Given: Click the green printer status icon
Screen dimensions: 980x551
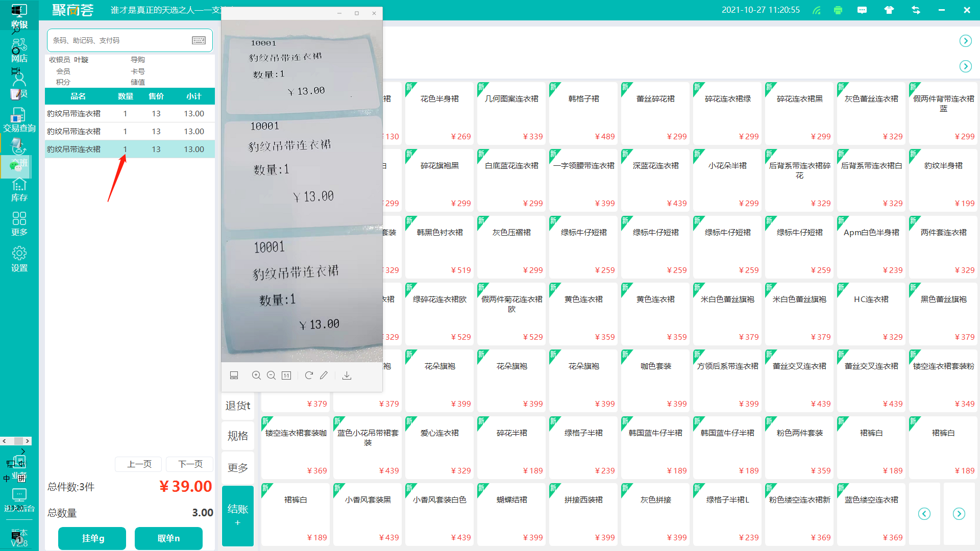Looking at the screenshot, I should tap(838, 10).
